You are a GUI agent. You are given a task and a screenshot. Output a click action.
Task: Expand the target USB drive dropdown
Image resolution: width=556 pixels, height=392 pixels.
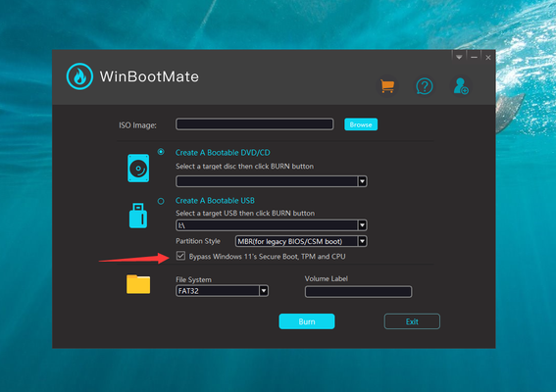point(362,225)
